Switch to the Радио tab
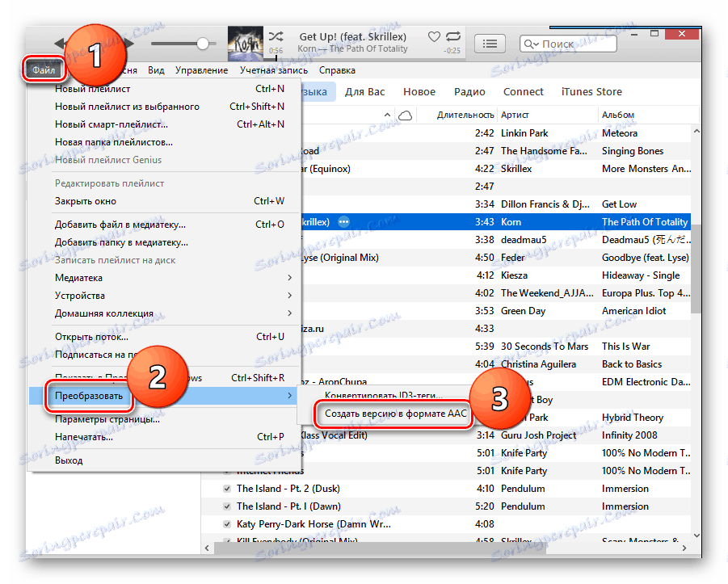 coord(469,92)
